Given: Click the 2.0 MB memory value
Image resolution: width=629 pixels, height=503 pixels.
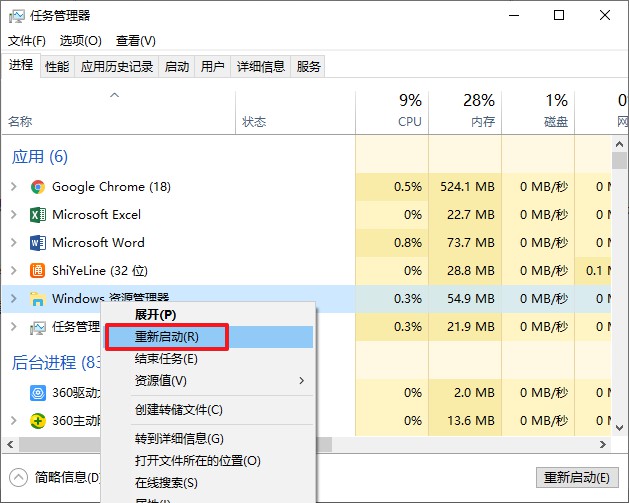Looking at the screenshot, I should coord(474,393).
